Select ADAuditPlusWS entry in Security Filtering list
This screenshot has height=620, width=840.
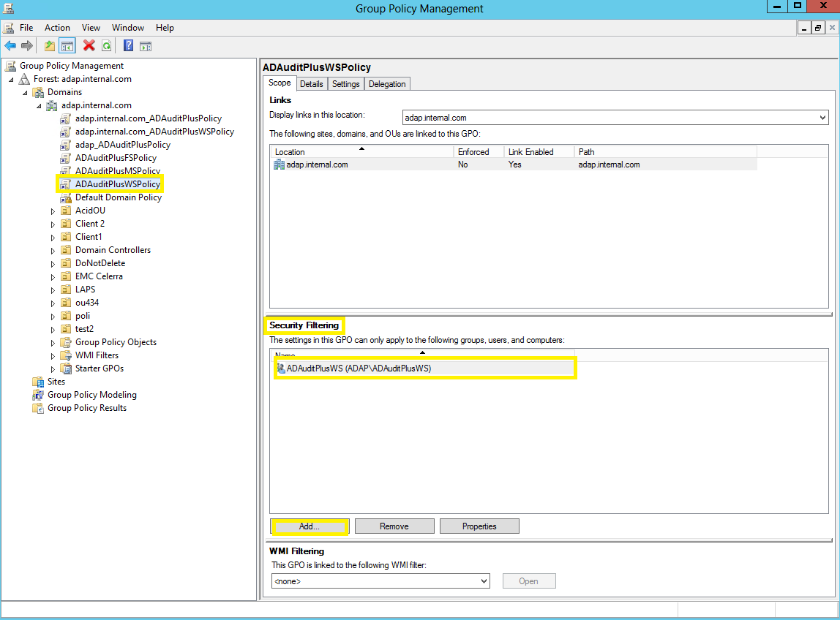pyautogui.click(x=359, y=368)
